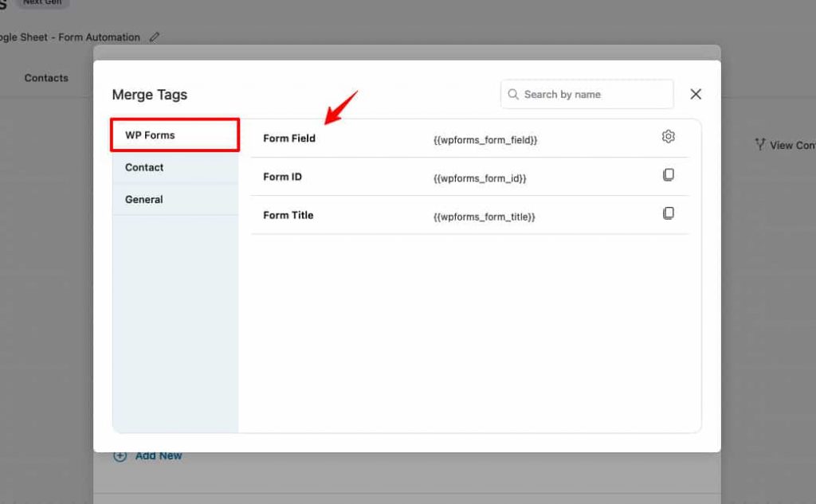The image size is (816, 504).
Task: Click the Merge Tags heading
Action: 149,95
